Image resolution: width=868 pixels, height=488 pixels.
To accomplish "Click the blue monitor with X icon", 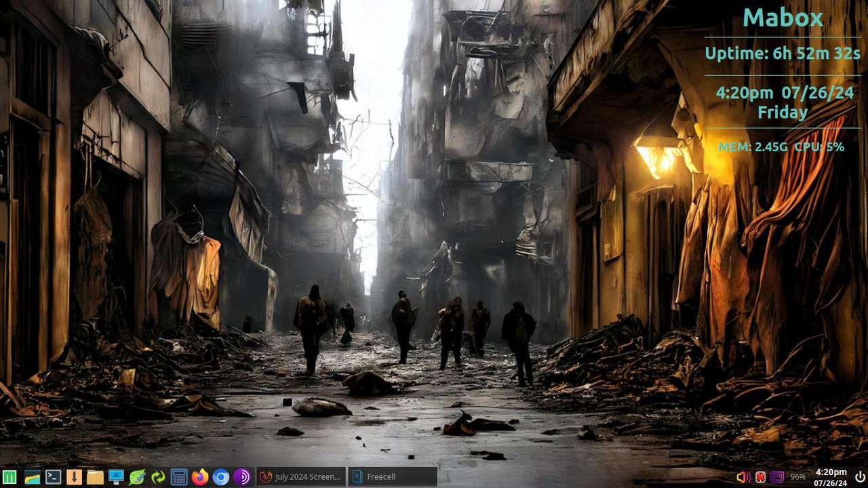I will point(116,477).
